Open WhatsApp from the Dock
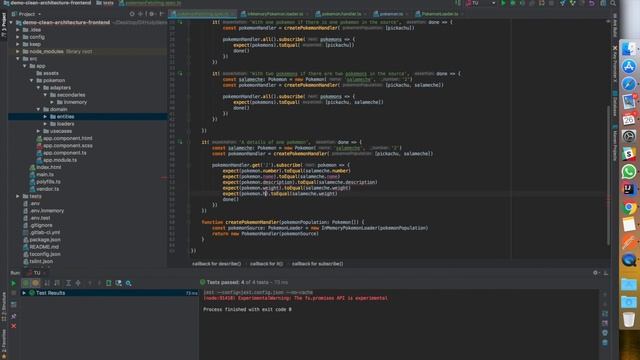The height and width of the screenshot is (360, 640). click(x=629, y=172)
